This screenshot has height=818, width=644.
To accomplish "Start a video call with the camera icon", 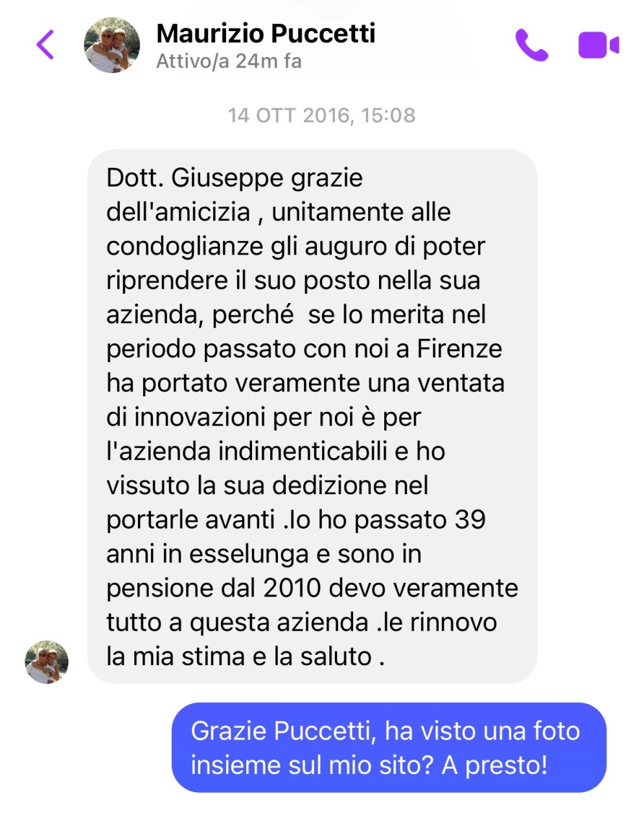I will pyautogui.click(x=599, y=45).
